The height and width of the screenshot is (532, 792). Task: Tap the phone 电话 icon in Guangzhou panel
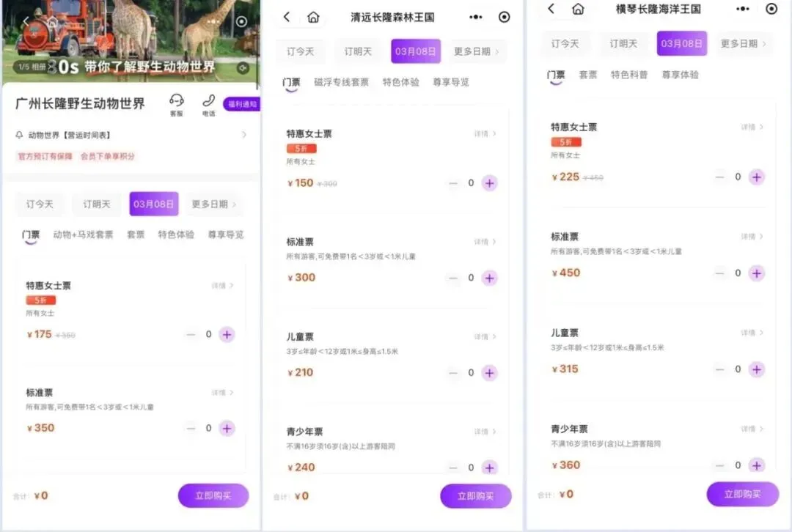click(208, 105)
